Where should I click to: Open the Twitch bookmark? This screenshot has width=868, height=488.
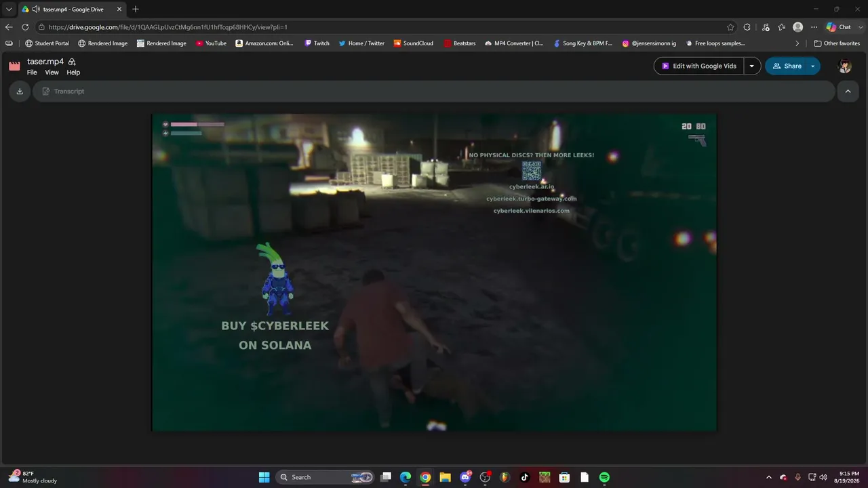tap(317, 43)
